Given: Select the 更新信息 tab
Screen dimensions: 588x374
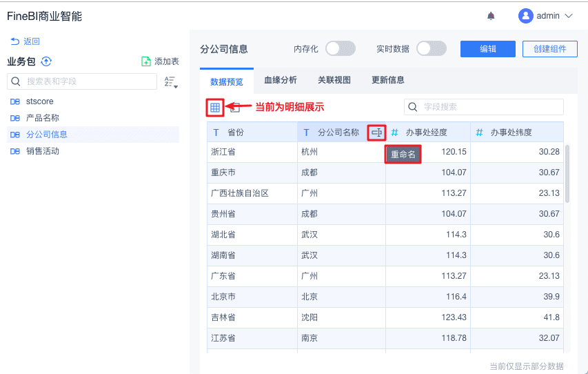Looking at the screenshot, I should (x=388, y=80).
